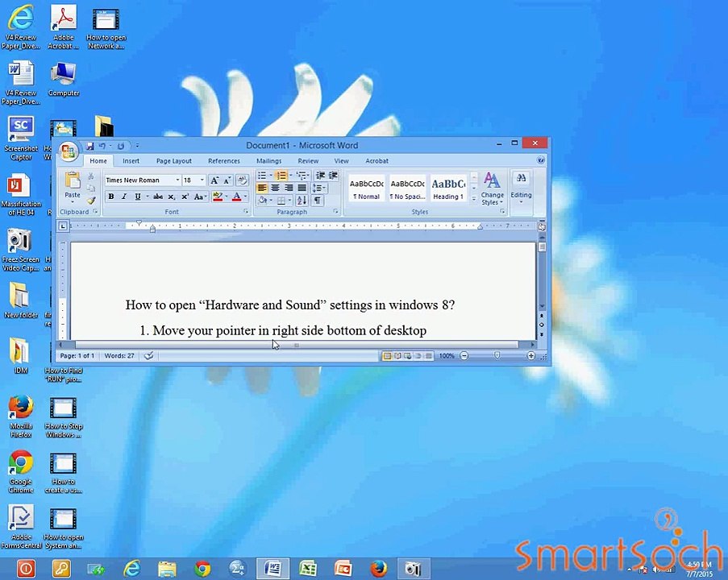This screenshot has width=728, height=580.
Task: Open Firefox from the taskbar
Action: click(x=378, y=569)
